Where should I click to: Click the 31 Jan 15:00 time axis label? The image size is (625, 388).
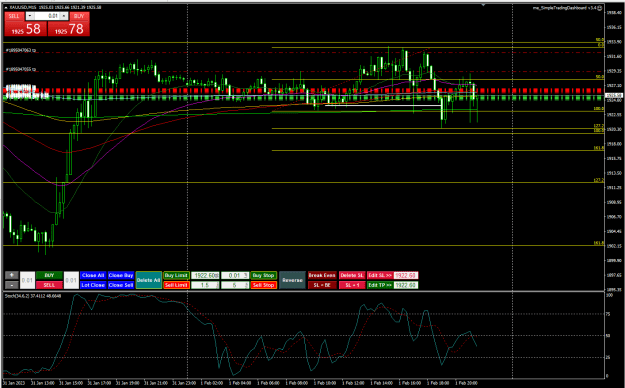click(71, 383)
